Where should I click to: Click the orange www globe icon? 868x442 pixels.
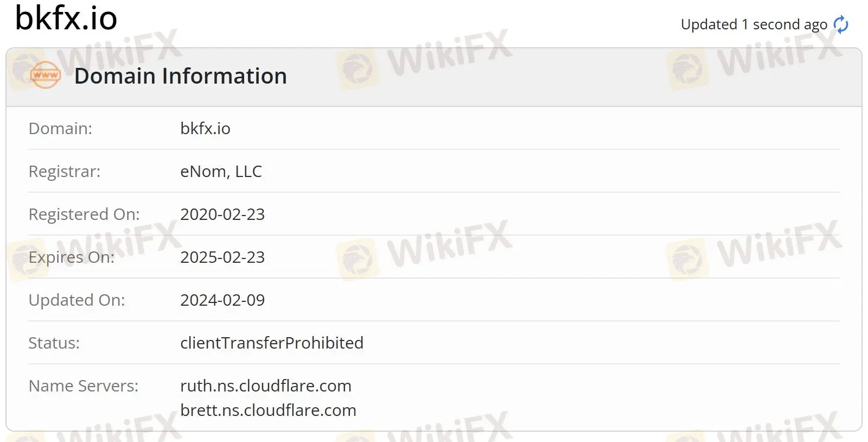[x=46, y=75]
